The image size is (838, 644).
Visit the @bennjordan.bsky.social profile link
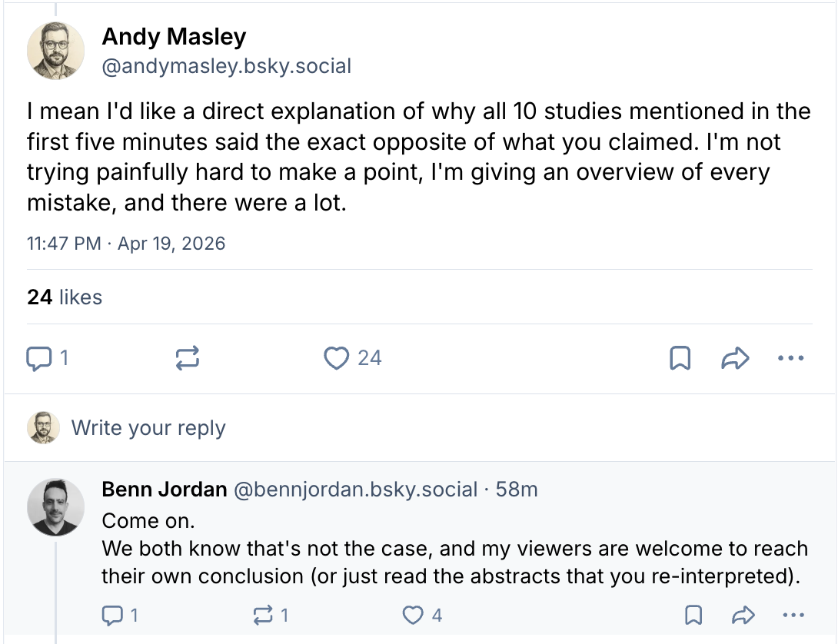click(x=355, y=490)
